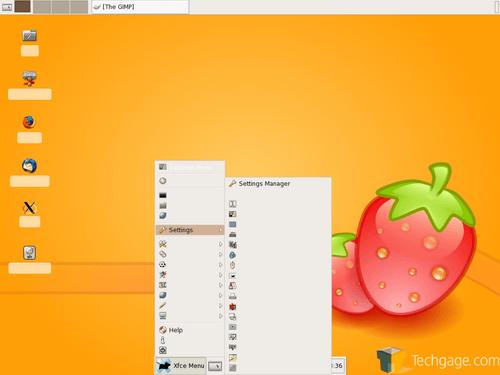Open the gray grid icon ending Settings submenu
Image resolution: width=500 pixels, height=375 pixels.
(233, 368)
